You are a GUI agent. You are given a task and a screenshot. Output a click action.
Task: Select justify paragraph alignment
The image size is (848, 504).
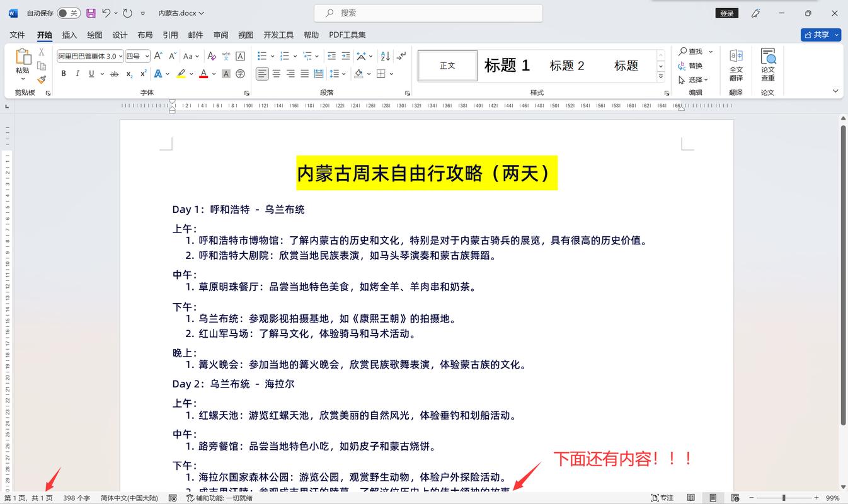304,74
